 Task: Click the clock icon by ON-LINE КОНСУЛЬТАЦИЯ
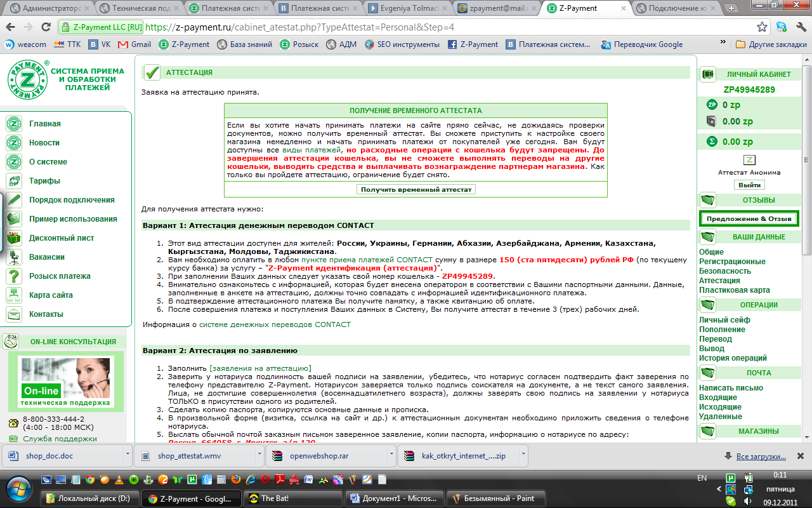click(x=11, y=342)
